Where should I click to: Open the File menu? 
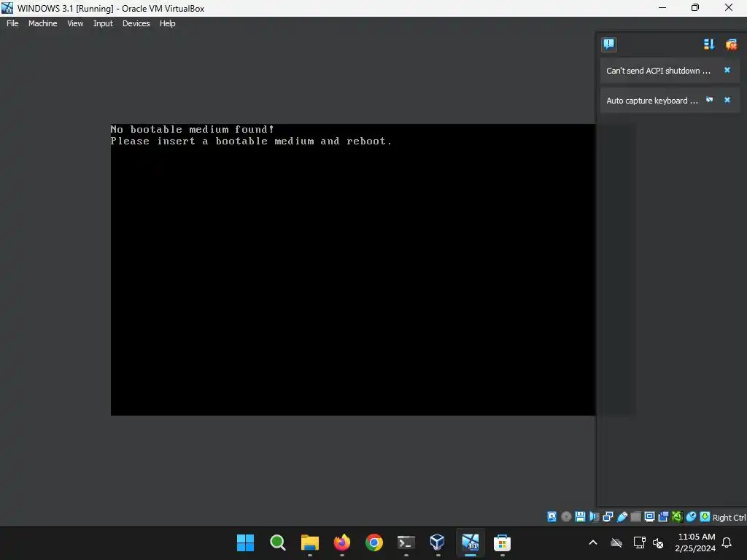point(12,23)
